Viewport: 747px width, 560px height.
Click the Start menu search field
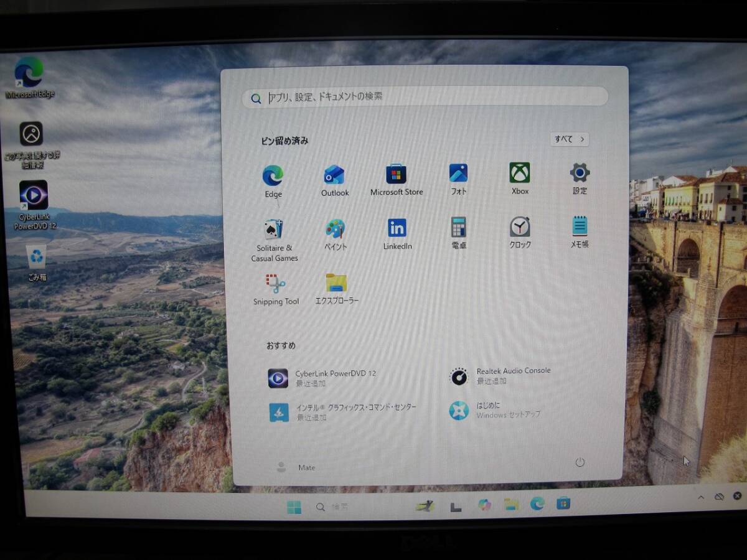[425, 97]
